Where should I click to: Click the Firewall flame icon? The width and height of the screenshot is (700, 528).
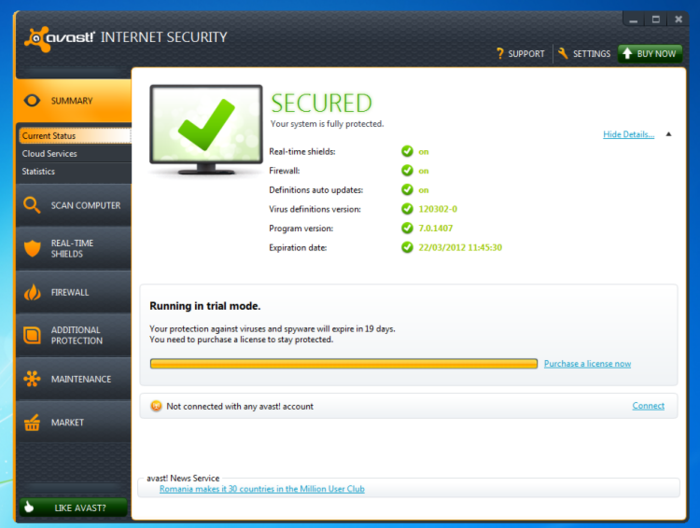pos(32,292)
